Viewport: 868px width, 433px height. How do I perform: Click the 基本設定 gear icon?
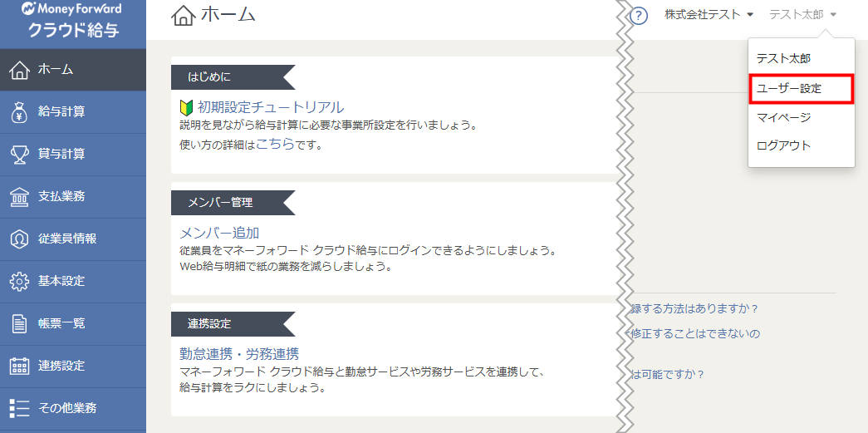(19, 281)
